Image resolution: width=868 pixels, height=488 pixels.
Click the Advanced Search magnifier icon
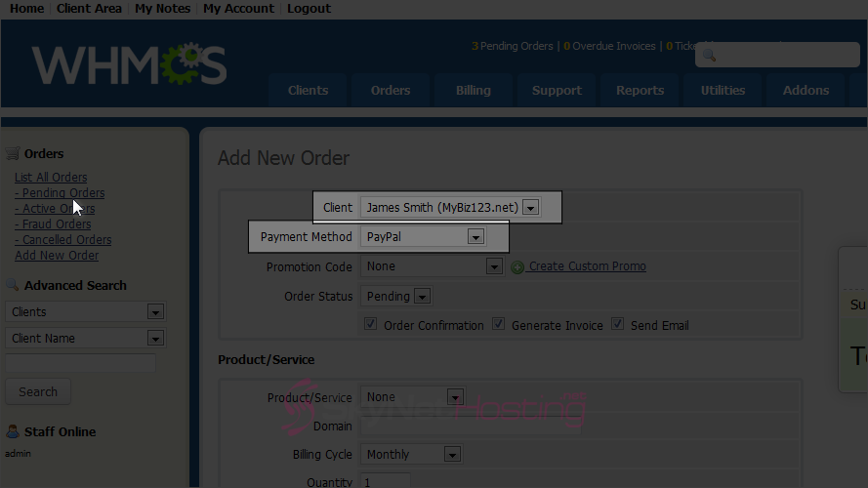[x=12, y=285]
